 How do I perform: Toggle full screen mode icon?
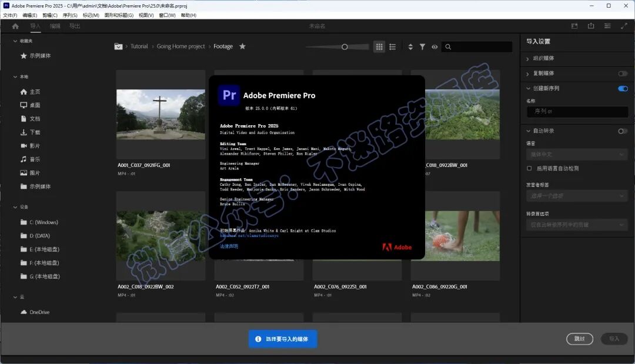pyautogui.click(x=624, y=26)
